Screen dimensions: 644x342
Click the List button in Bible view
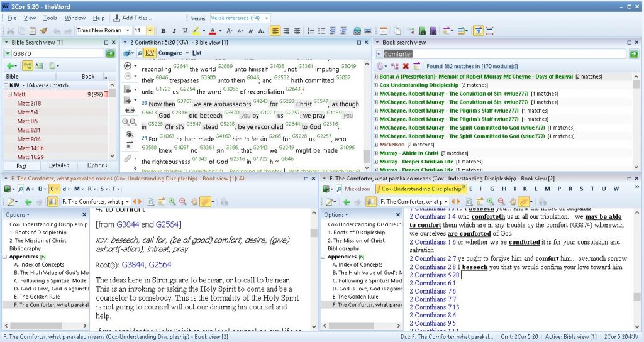[x=197, y=53]
